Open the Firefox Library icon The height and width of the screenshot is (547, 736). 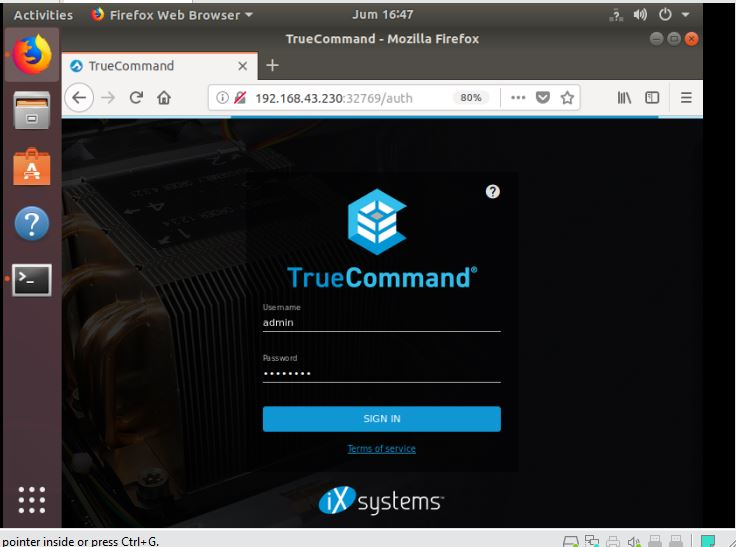[x=624, y=98]
